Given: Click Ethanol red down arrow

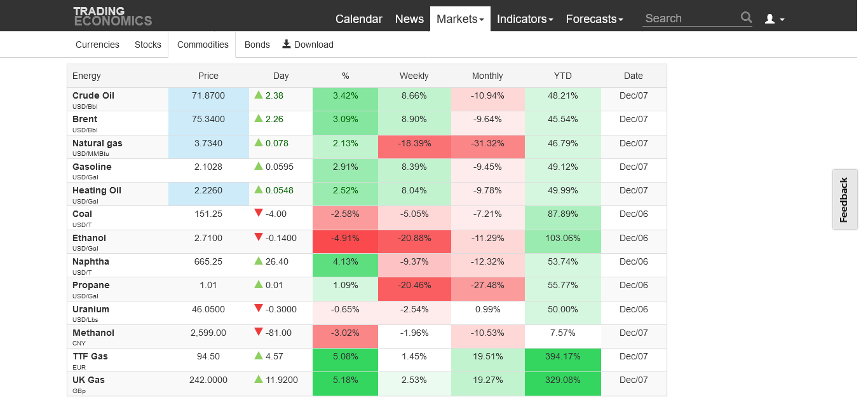Looking at the screenshot, I should tap(259, 237).
